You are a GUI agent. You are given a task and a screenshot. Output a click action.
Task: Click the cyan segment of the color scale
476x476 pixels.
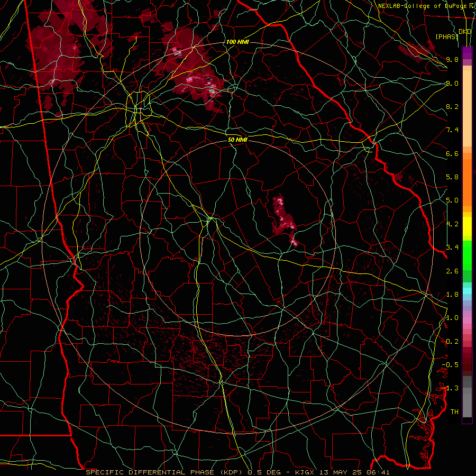[x=467, y=291]
